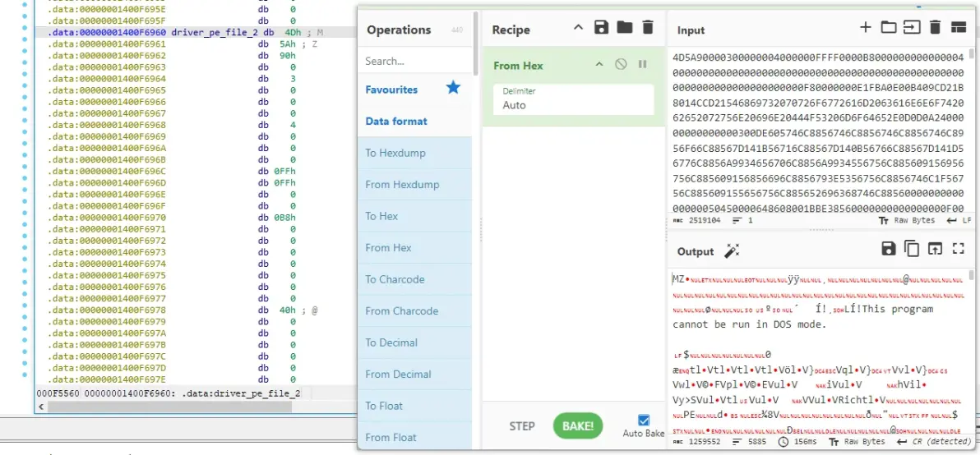Change Input end-of-line LF setting
980x455 pixels.
tap(959, 220)
